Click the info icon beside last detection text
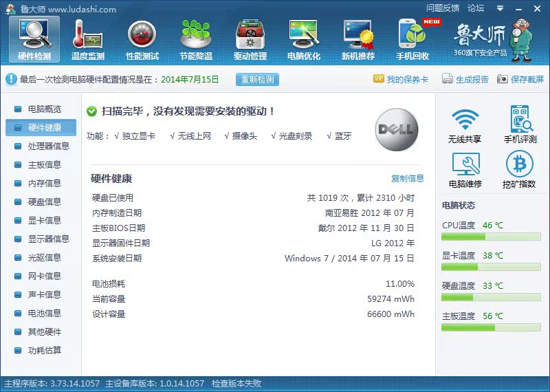Image resolution: width=550 pixels, height=392 pixels. click(11, 79)
